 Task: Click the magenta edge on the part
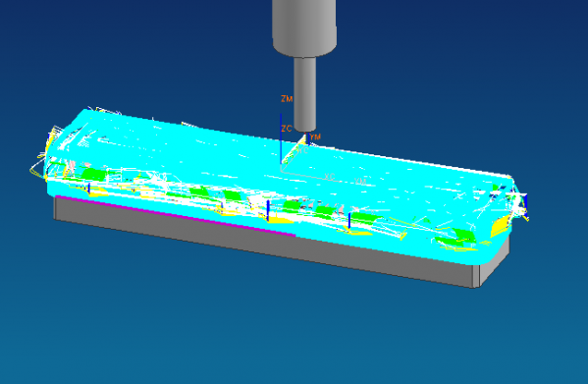coord(175,216)
